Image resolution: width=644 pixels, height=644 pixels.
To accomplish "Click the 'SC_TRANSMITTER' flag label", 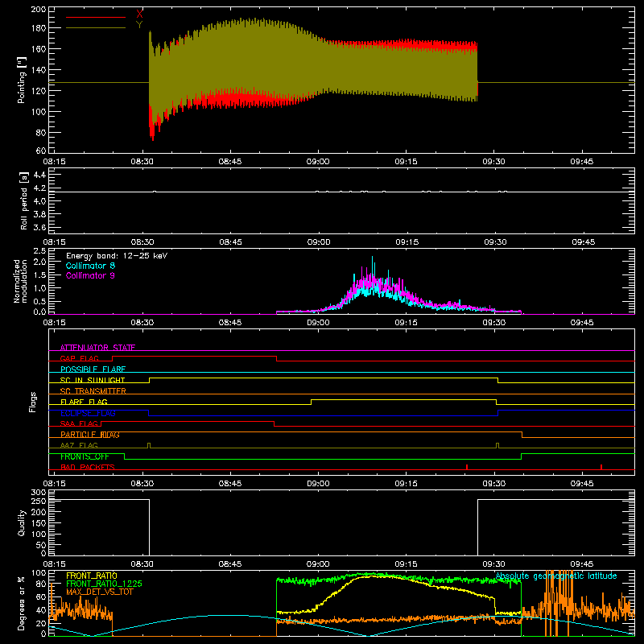I will [x=93, y=391].
